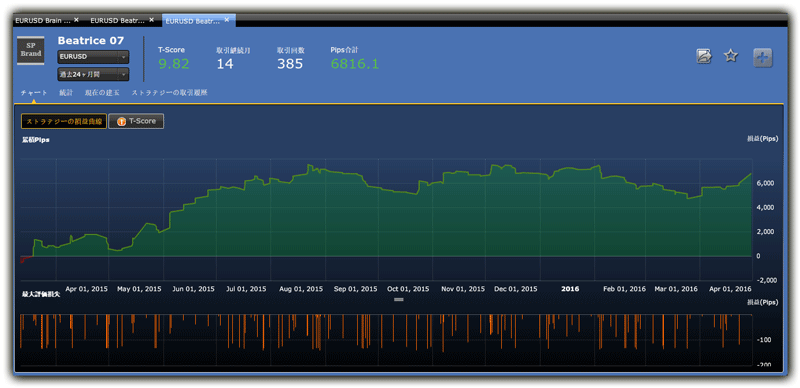Click the 取引回数 value 385
This screenshot has width=800, height=388.
tap(290, 64)
